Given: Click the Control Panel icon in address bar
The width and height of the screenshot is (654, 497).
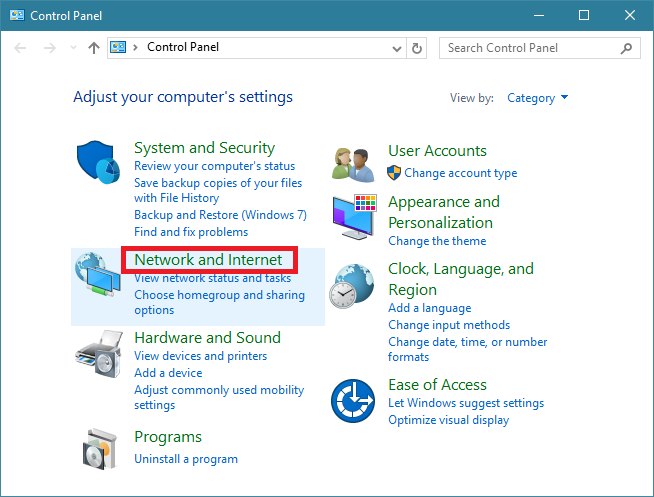Looking at the screenshot, I should pos(118,47).
